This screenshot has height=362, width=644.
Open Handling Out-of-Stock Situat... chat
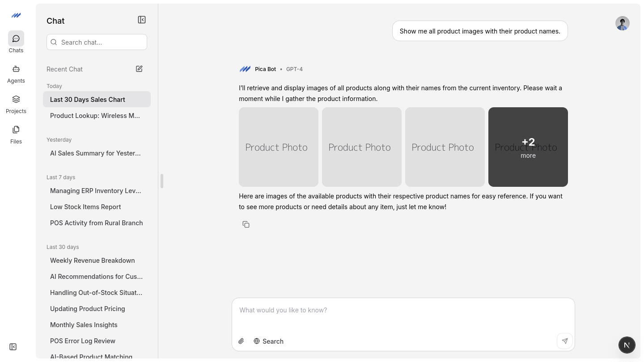(x=97, y=292)
